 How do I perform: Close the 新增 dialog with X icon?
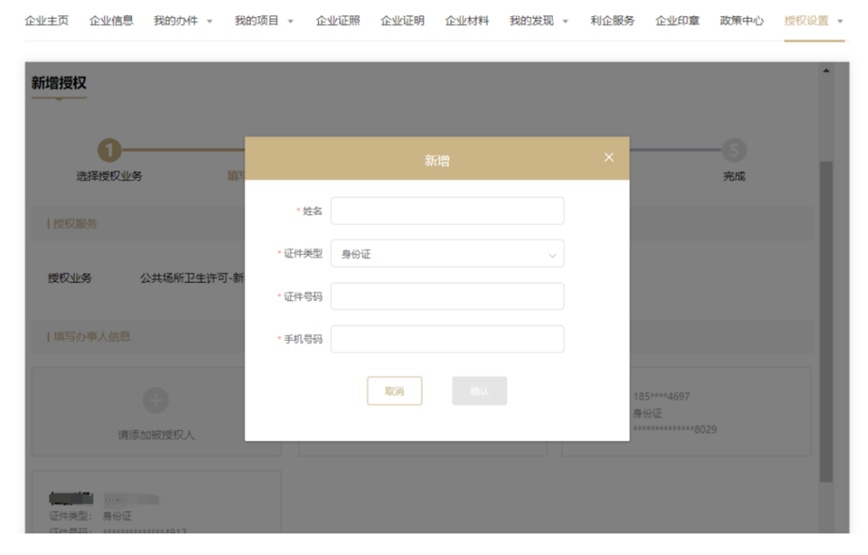coord(609,157)
